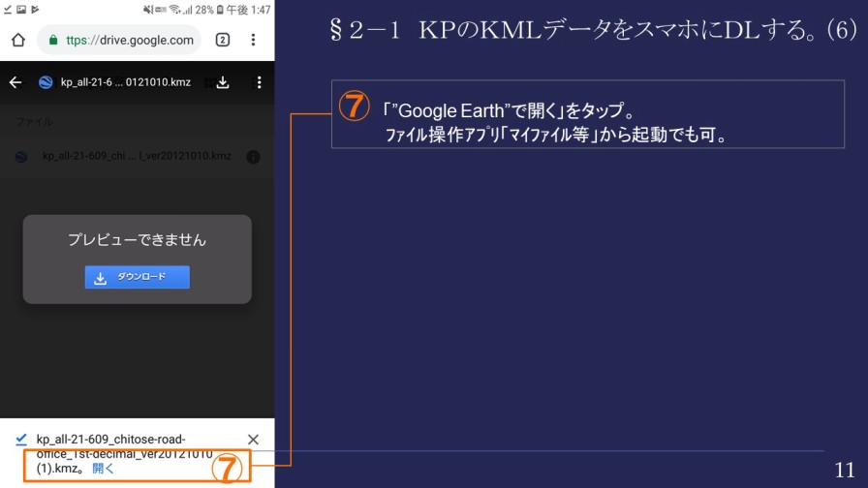Tap the 開く link to open file
Image resolution: width=868 pixels, height=488 pixels.
click(103, 469)
